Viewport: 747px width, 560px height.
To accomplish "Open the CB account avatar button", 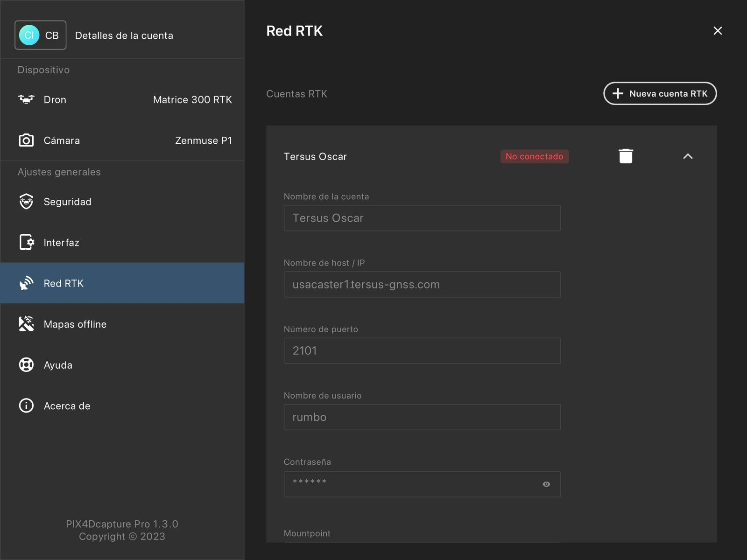I will [40, 35].
